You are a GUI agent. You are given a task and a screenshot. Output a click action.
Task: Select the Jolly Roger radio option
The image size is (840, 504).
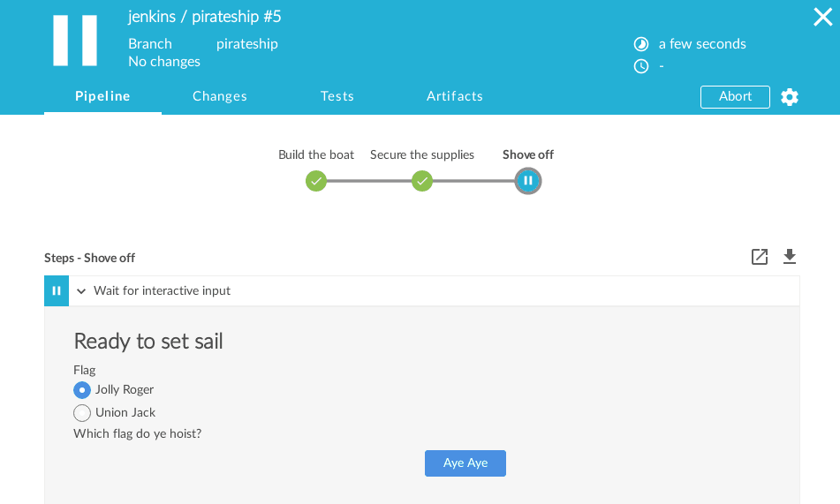[82, 389]
